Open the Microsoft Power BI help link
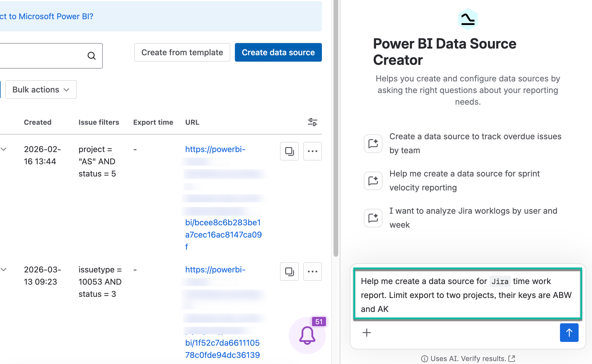 point(47,16)
